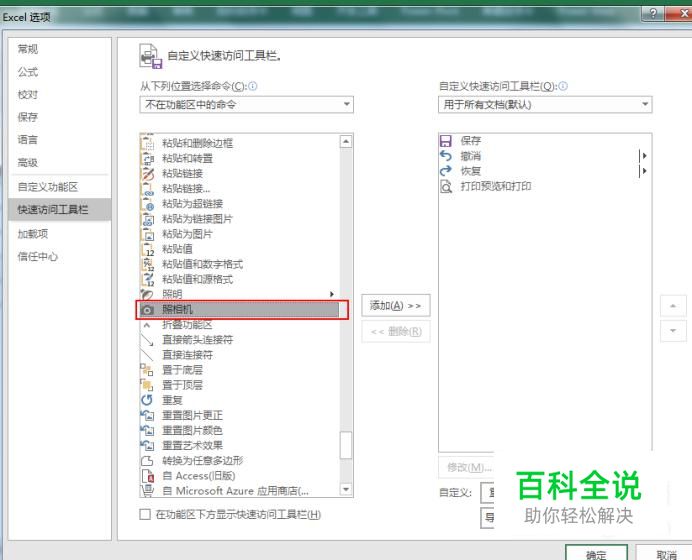692x560 pixels.
Task: Click info icon beside 自定义快速访问工具栏(Q)
Action: click(x=563, y=86)
